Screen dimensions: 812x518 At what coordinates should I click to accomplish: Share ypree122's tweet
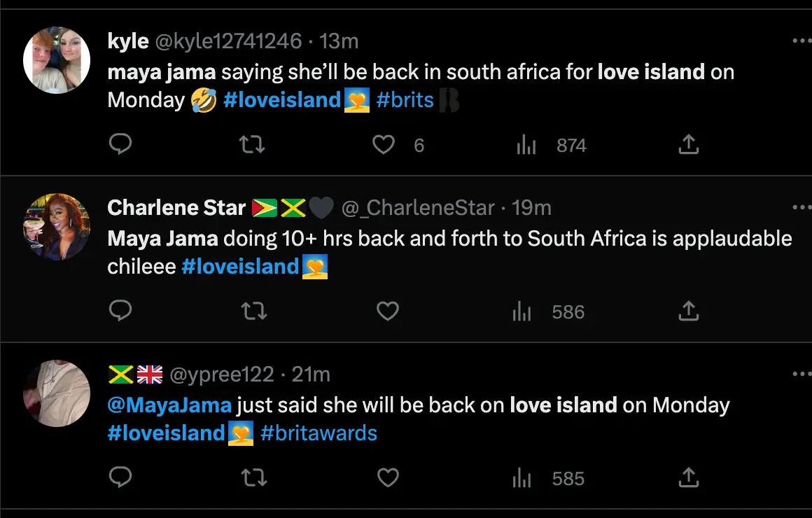[x=688, y=478]
